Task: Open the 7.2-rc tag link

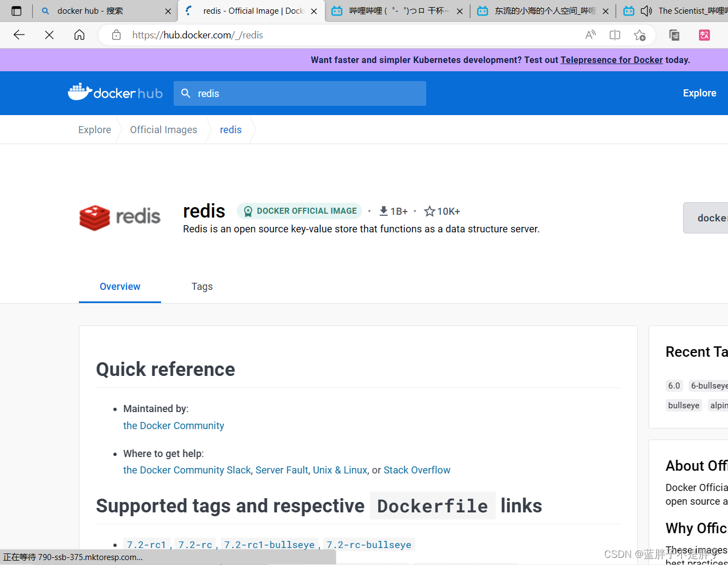Action: pos(196,545)
